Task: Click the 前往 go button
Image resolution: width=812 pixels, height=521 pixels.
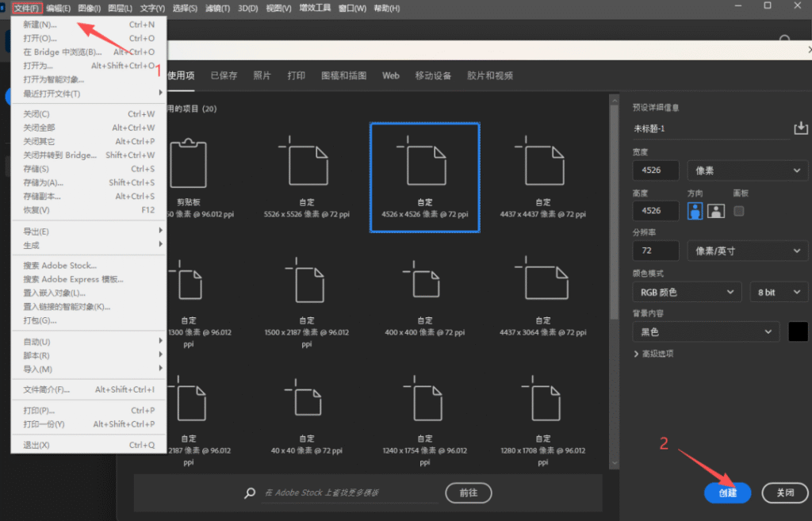Action: (x=468, y=492)
